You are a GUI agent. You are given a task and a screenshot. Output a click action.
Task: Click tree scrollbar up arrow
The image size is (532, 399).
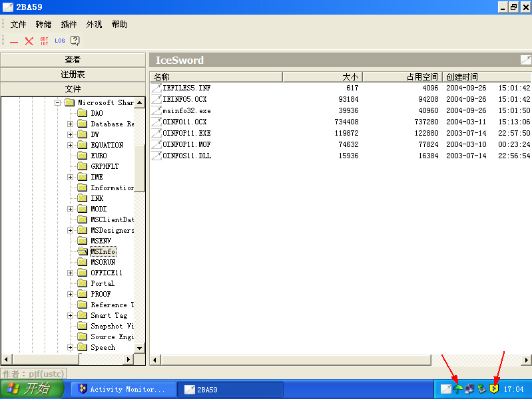click(x=139, y=102)
